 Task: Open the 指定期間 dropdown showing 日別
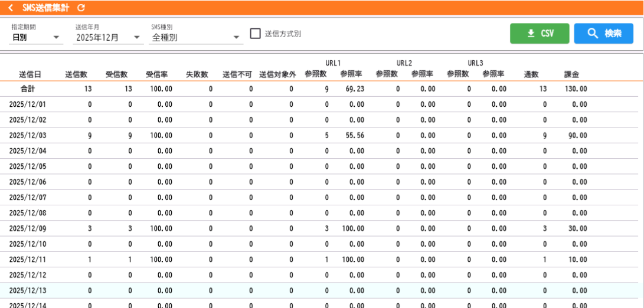coord(37,38)
